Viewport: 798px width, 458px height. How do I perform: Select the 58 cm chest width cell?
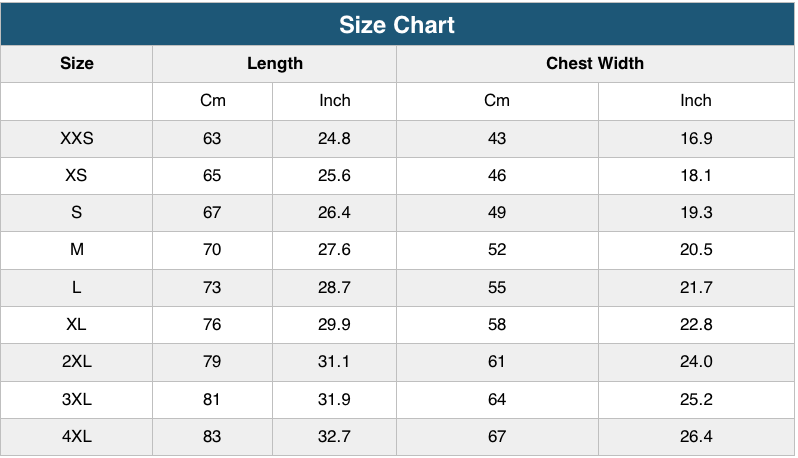tap(497, 325)
